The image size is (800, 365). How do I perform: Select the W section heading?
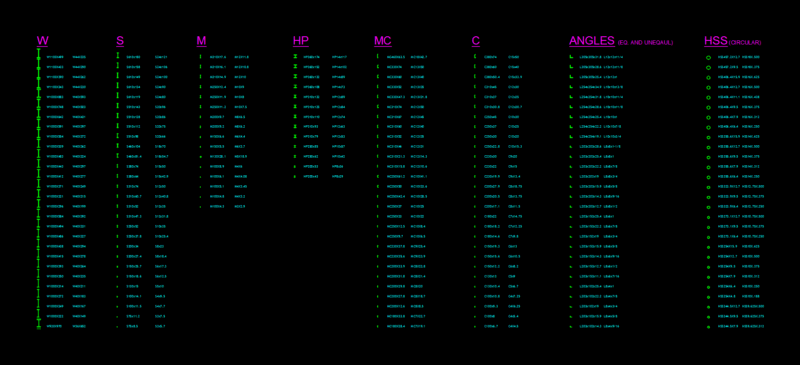click(x=43, y=41)
